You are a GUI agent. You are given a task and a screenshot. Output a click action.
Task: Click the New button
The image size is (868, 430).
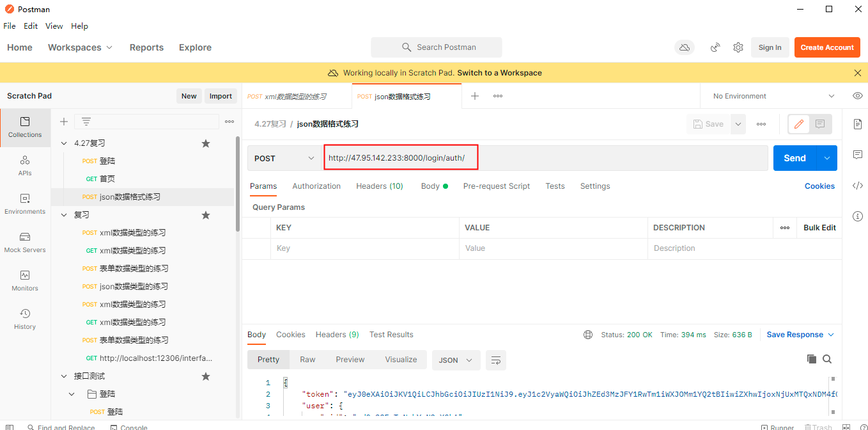pos(189,96)
